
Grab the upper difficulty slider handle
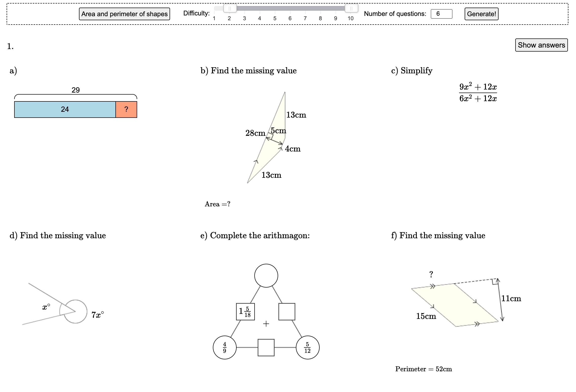(x=351, y=8)
